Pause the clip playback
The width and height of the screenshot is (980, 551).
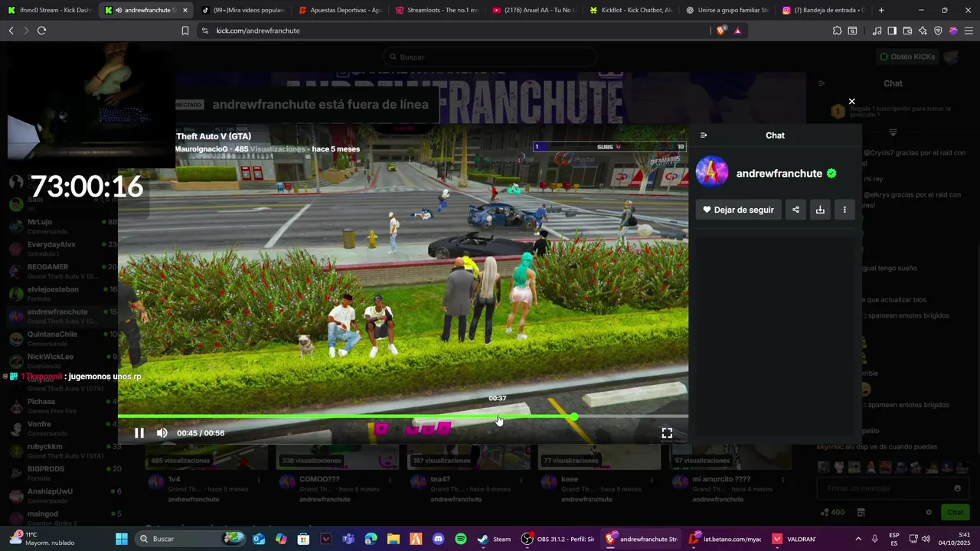pyautogui.click(x=139, y=433)
